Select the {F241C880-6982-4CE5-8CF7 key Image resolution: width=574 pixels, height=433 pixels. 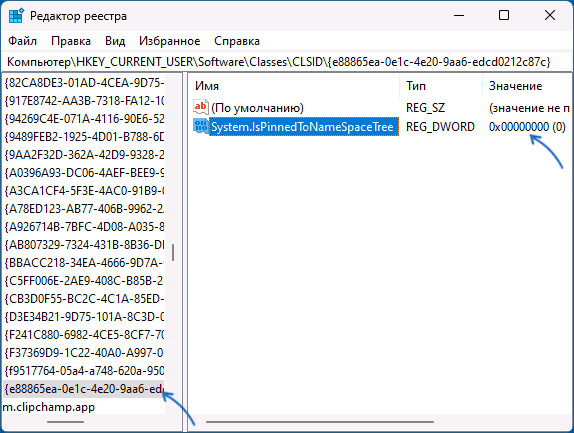(84, 335)
